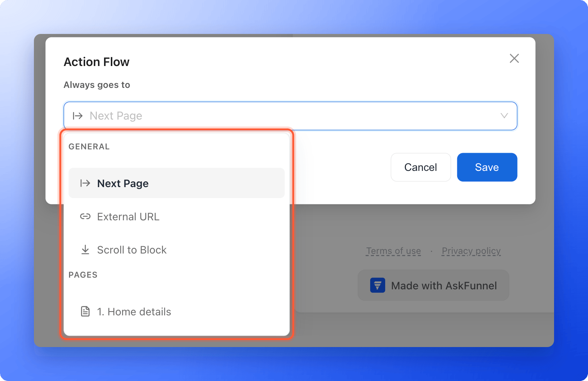Close the Action Flow dialog

click(514, 58)
